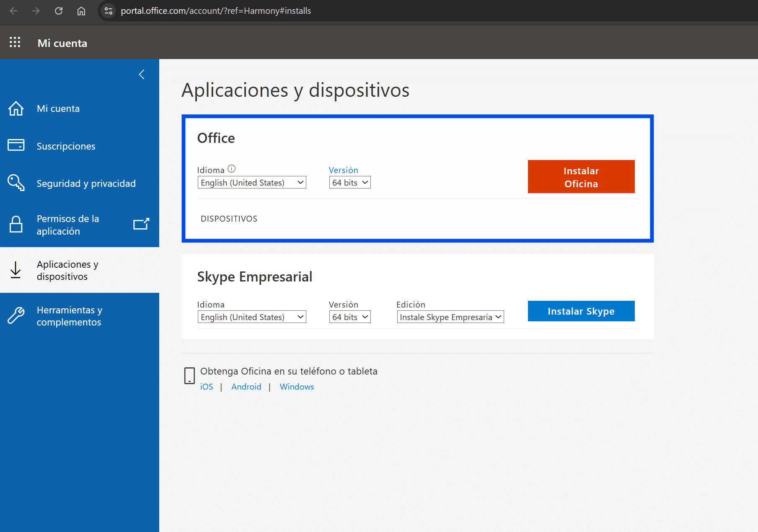This screenshot has height=532, width=758.
Task: Open site information icon in address bar
Action: [x=109, y=11]
